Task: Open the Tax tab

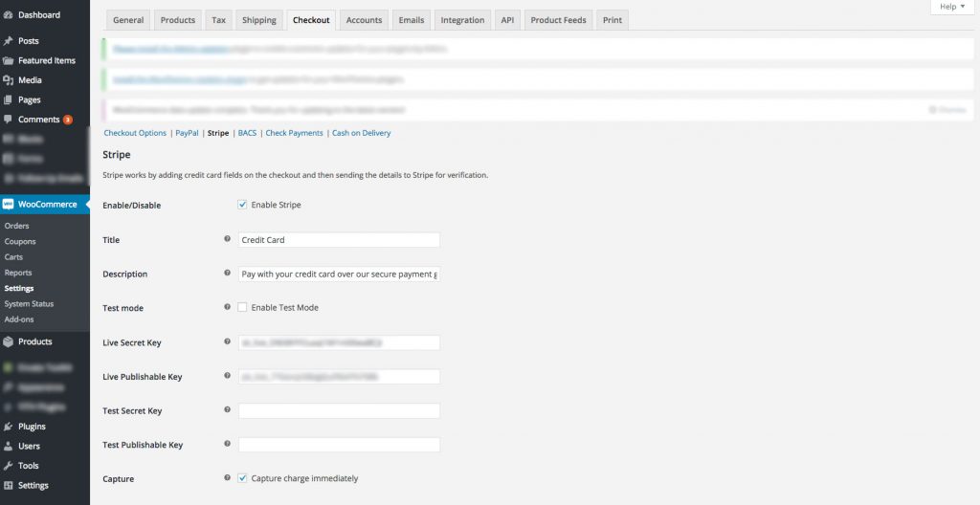Action: [x=219, y=20]
